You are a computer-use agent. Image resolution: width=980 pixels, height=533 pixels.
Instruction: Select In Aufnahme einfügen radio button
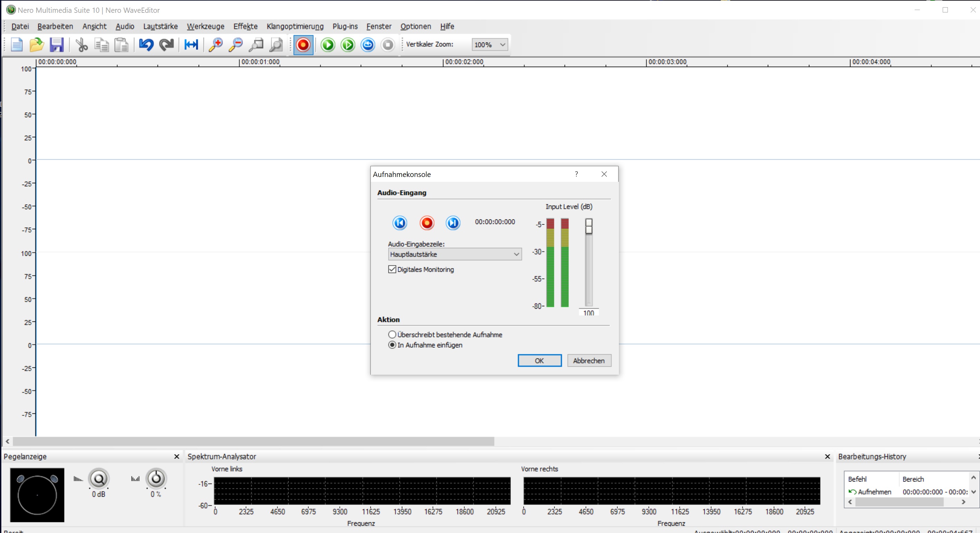click(x=392, y=345)
